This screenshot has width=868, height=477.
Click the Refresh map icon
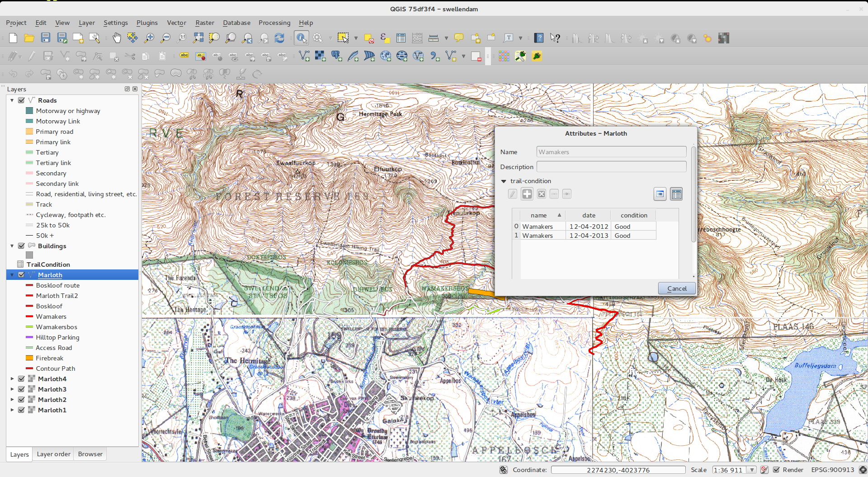[280, 38]
